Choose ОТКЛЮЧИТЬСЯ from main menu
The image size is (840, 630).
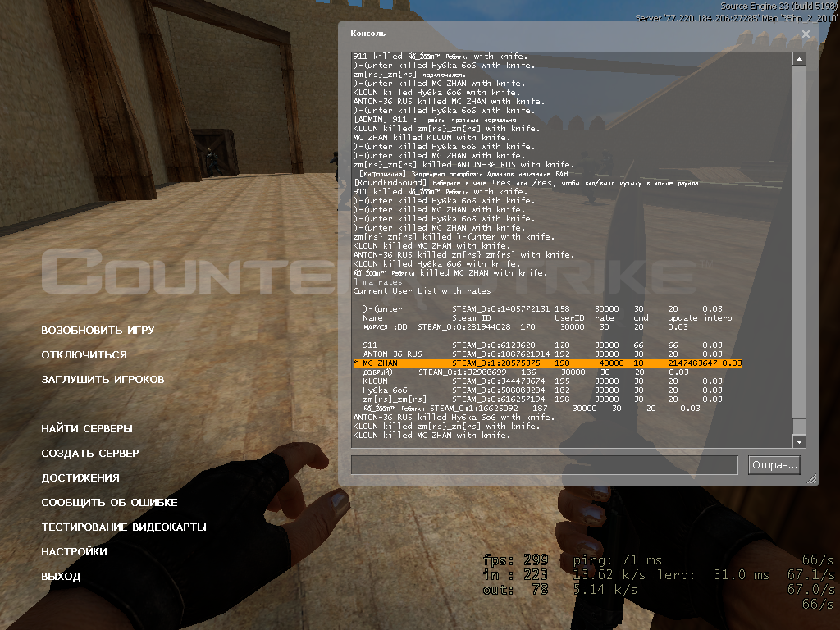84,354
